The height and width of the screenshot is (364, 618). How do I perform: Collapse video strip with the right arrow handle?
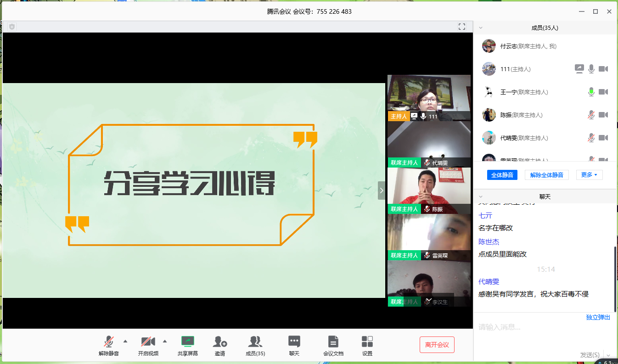click(382, 190)
